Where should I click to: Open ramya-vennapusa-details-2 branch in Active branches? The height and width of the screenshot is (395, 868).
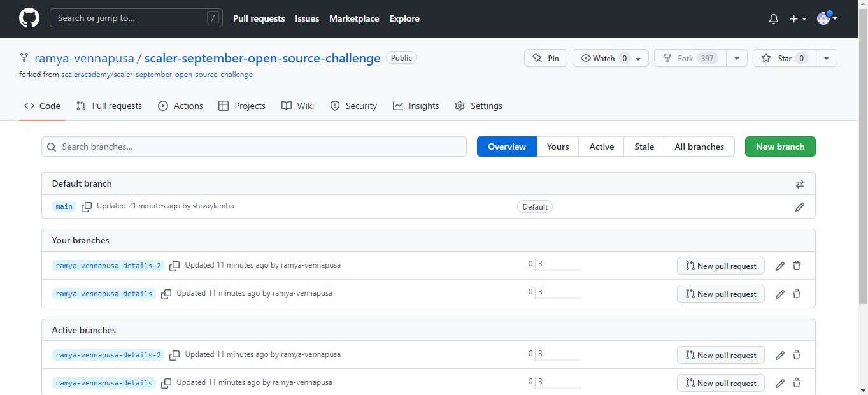click(108, 355)
